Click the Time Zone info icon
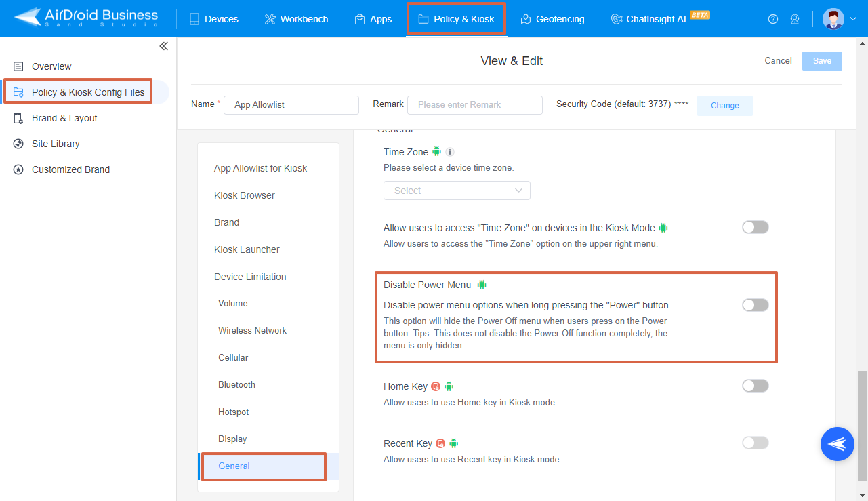This screenshot has height=501, width=868. tap(450, 152)
